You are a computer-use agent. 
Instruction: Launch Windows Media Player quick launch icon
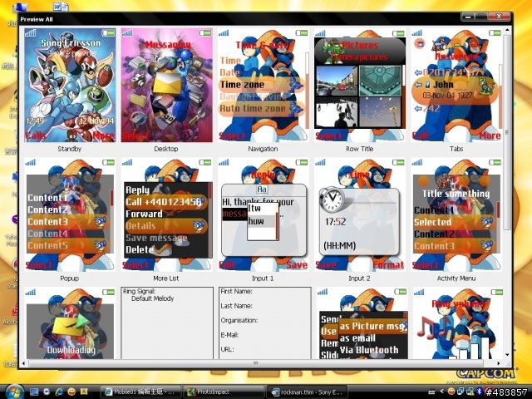(x=47, y=392)
